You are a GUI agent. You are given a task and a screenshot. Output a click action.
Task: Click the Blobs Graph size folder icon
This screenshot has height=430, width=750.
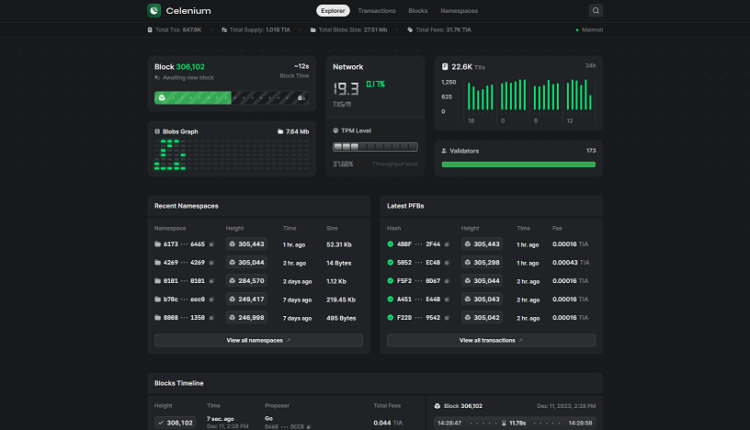[x=280, y=131]
